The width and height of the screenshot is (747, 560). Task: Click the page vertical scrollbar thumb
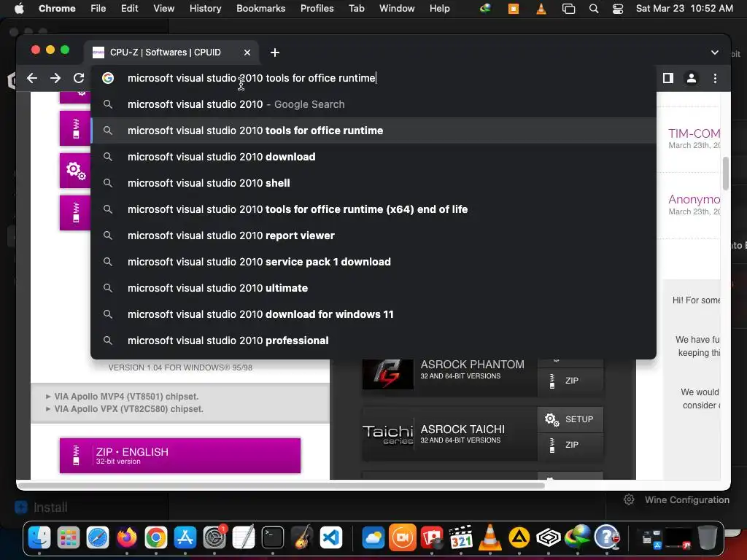tap(726, 174)
